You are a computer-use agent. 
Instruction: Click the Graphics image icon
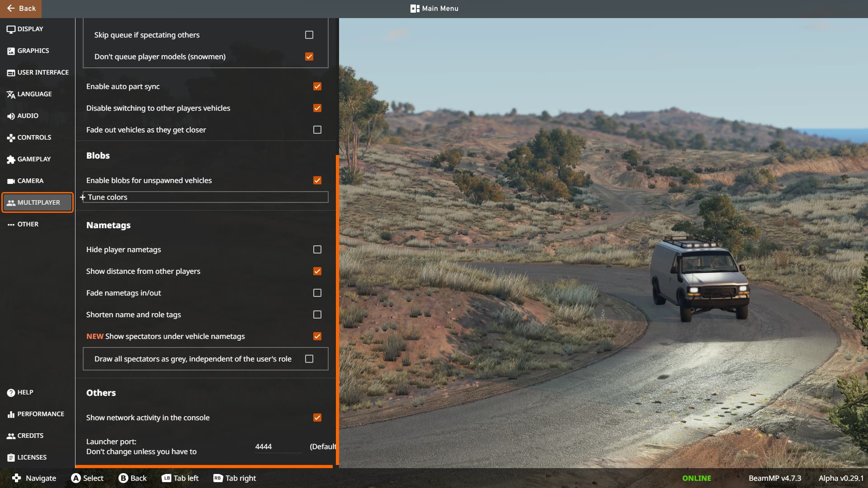pyautogui.click(x=11, y=51)
